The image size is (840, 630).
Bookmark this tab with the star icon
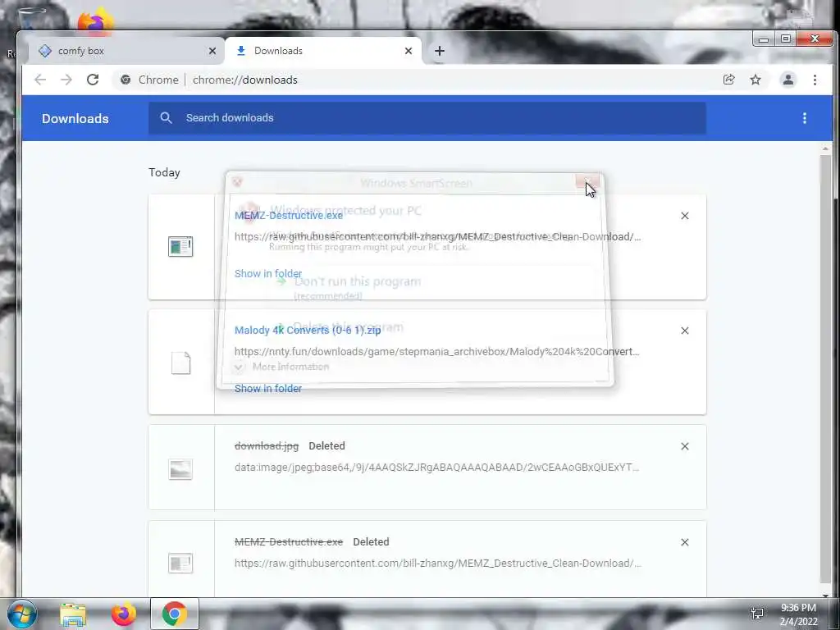pyautogui.click(x=756, y=80)
